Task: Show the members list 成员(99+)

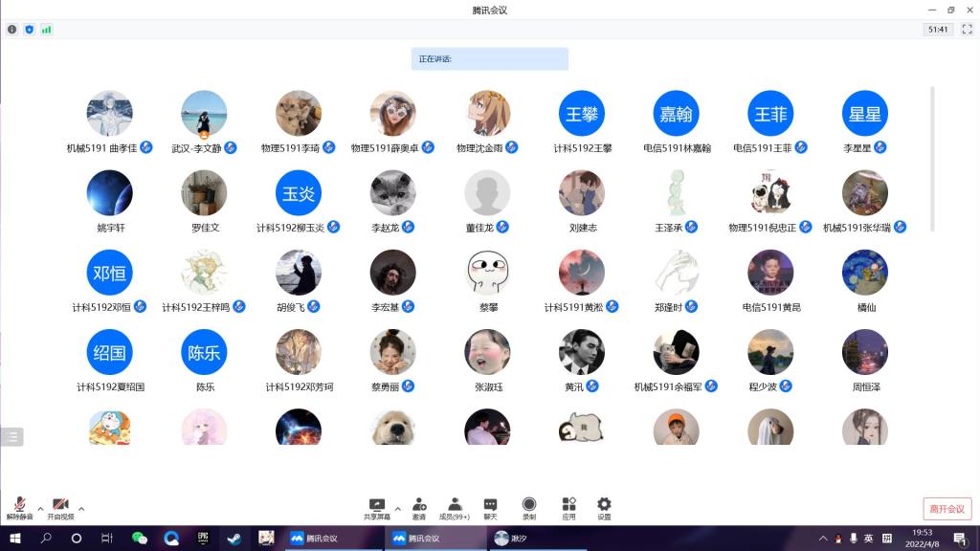Action: (456, 507)
